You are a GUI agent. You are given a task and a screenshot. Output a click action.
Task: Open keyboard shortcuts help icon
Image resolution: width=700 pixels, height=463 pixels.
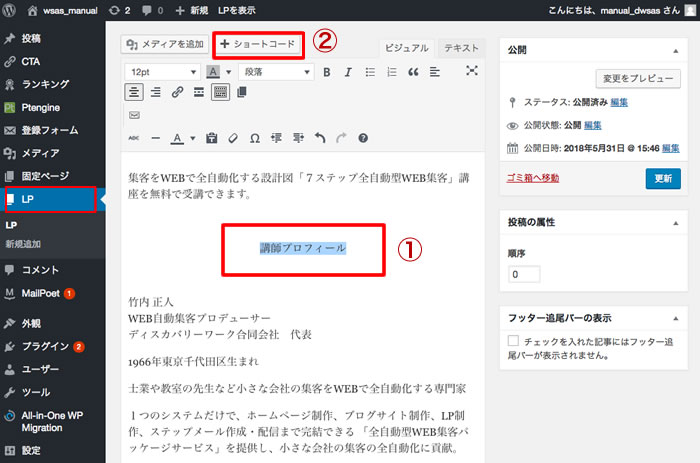[x=363, y=138]
